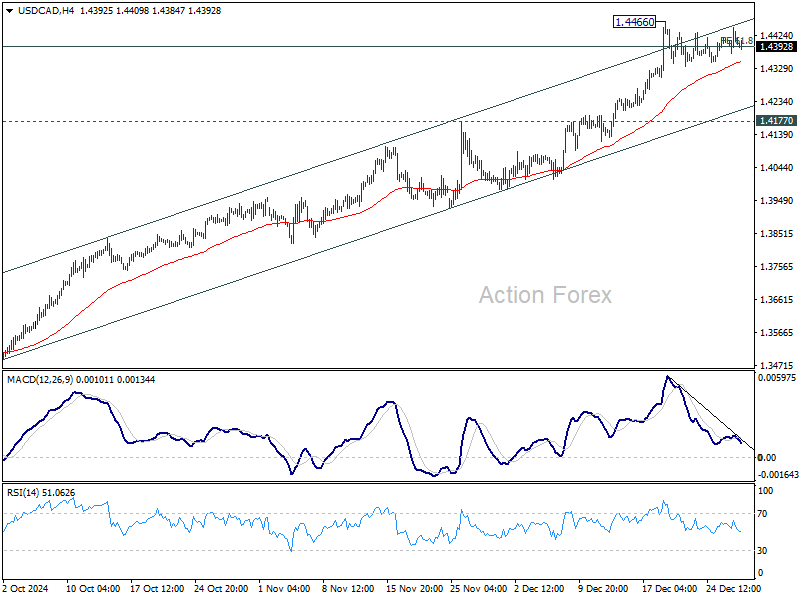
Task: Click the 1.41770 horizontal level price tag
Action: point(776,121)
